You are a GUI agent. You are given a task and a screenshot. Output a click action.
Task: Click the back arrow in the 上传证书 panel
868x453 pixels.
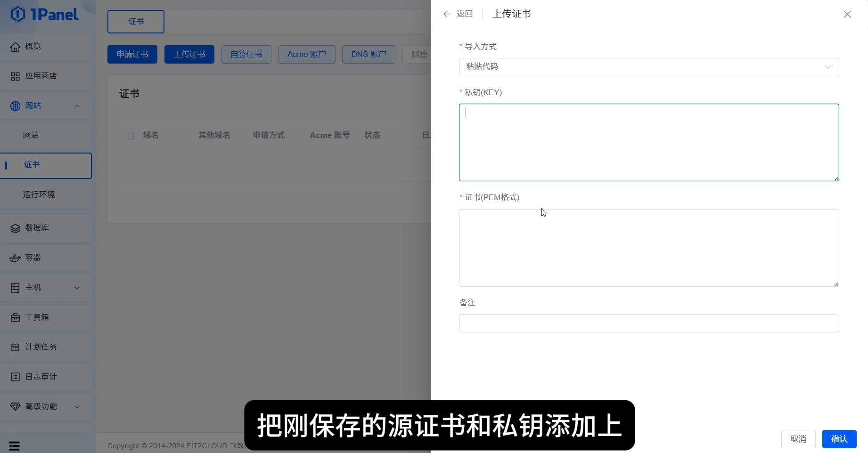[447, 14]
